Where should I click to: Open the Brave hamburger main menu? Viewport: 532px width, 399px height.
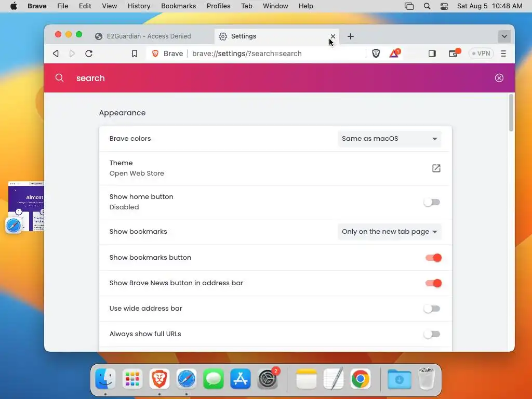click(503, 54)
